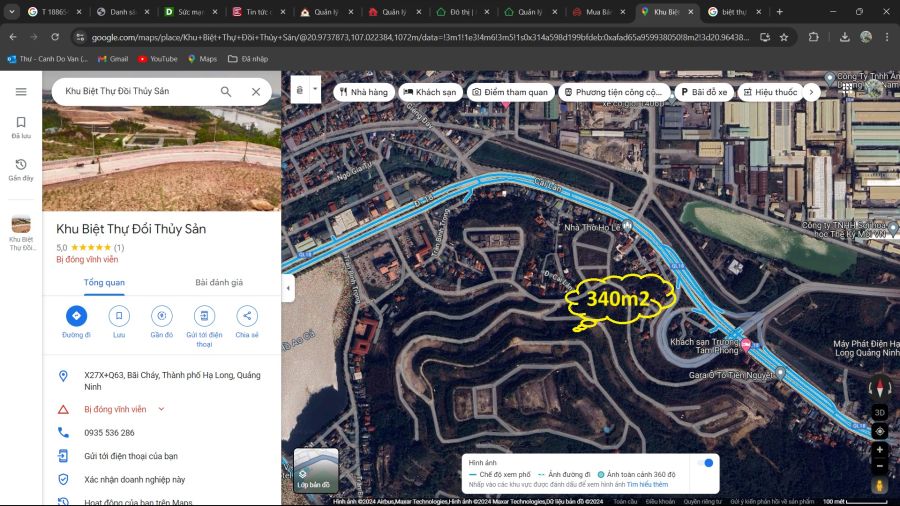Reset map orientation with the compass
Image resolution: width=900 pixels, height=506 pixels.
pyautogui.click(x=880, y=390)
